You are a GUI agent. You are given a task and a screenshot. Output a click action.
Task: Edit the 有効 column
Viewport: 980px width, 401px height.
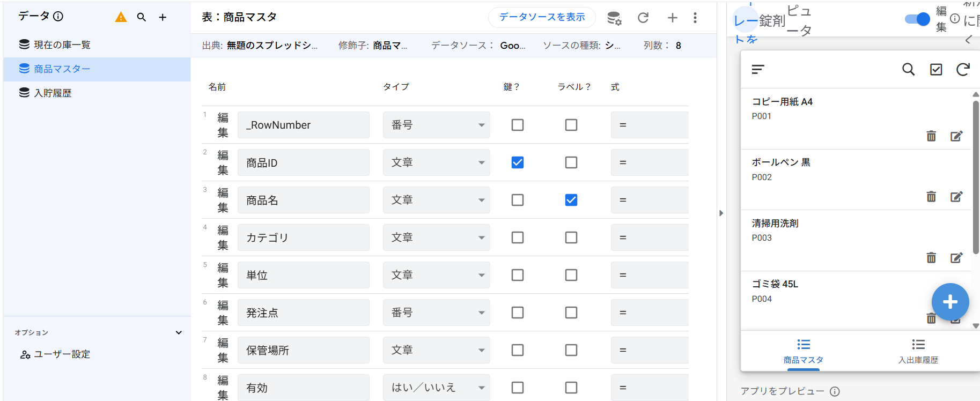(223, 388)
